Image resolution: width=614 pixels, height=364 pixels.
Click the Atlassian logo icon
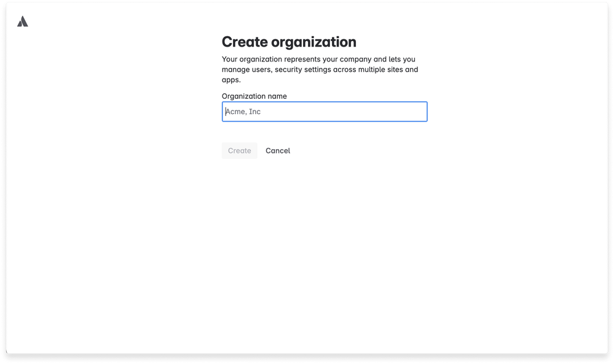(23, 21)
